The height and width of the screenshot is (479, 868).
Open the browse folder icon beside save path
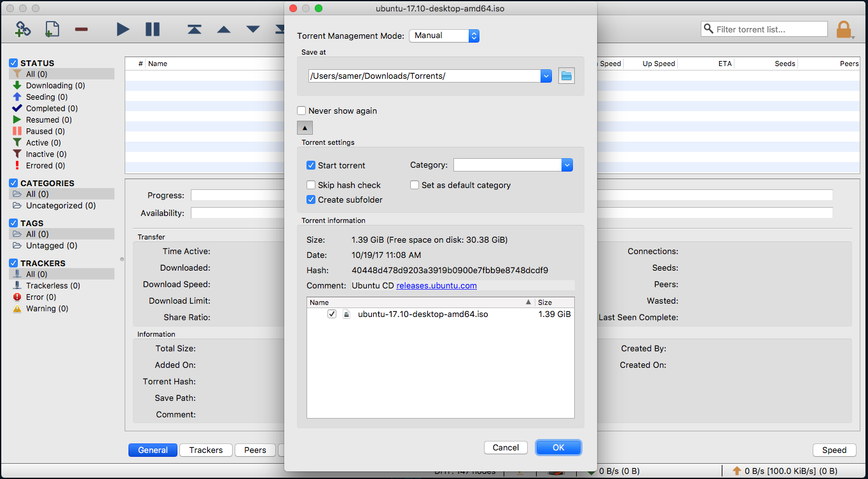tap(566, 75)
